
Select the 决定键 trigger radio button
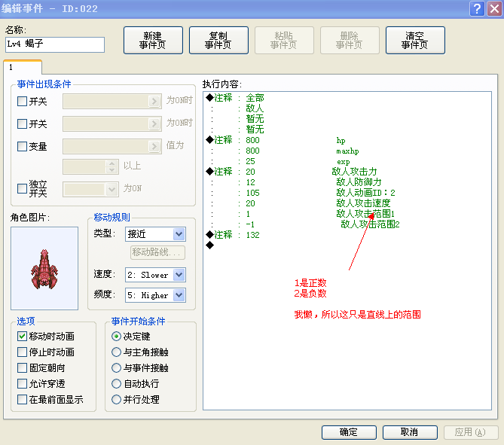point(116,337)
